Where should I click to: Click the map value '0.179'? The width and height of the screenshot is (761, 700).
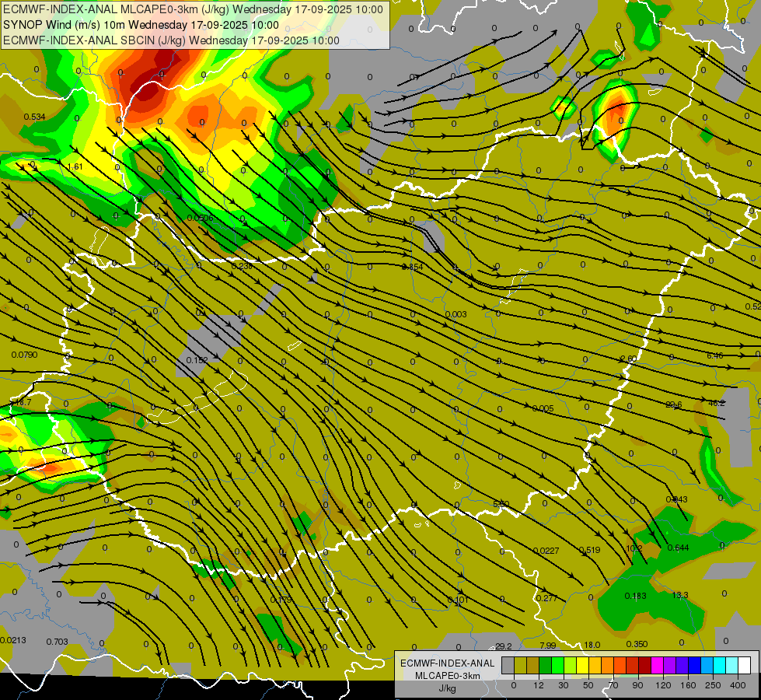tap(281, 600)
